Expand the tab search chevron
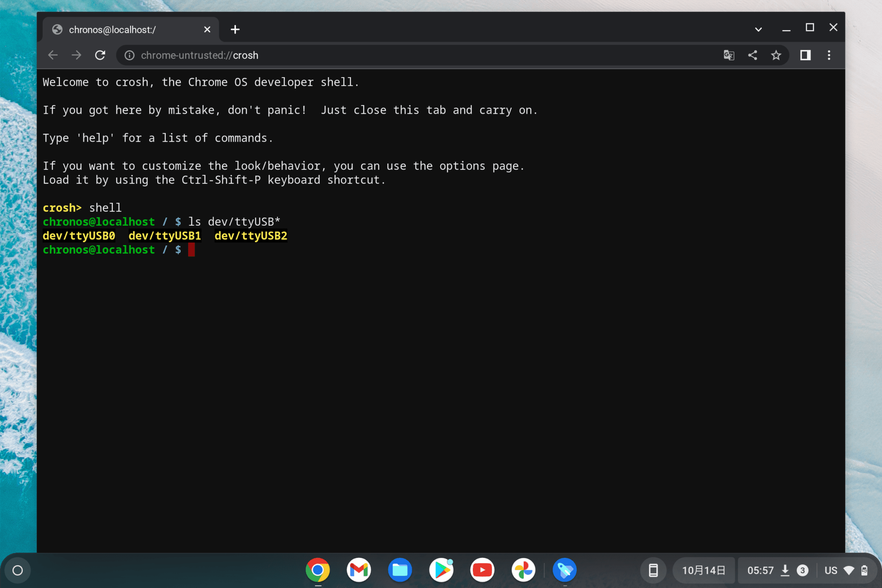Image resolution: width=882 pixels, height=588 pixels. [758, 29]
